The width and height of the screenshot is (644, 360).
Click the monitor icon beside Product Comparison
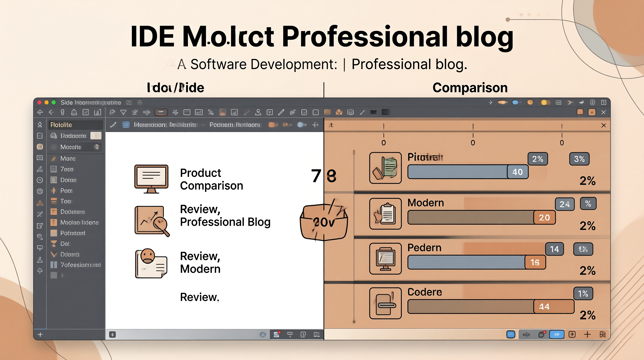pos(151,179)
